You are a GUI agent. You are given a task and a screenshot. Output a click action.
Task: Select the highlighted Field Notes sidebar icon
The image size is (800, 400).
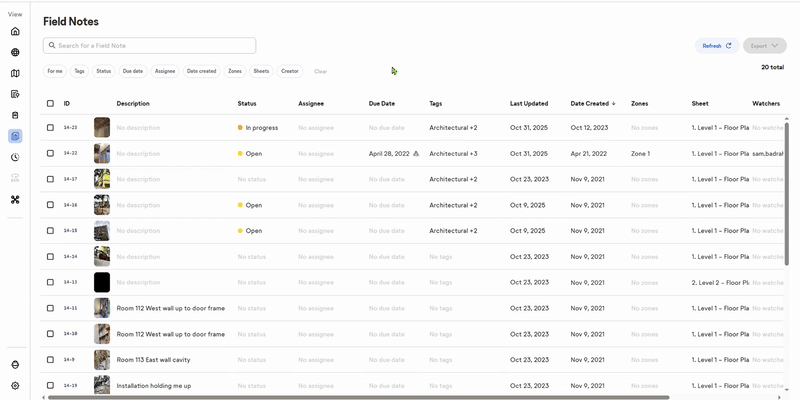click(x=15, y=136)
